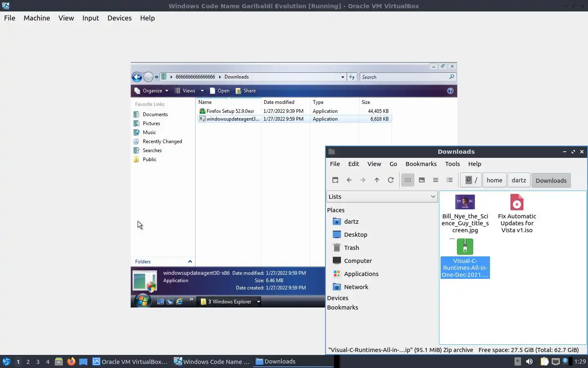
Task: Click the Share button in Explorer toolbar
Action: (246, 91)
